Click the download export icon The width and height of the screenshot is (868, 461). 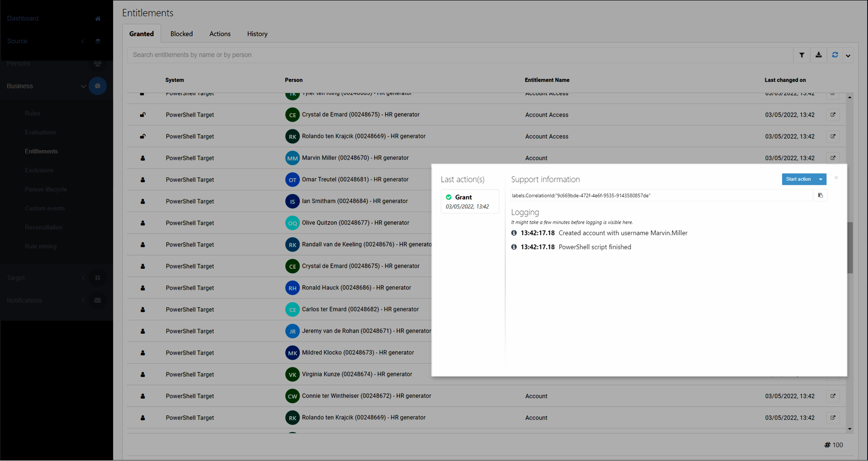click(x=818, y=55)
